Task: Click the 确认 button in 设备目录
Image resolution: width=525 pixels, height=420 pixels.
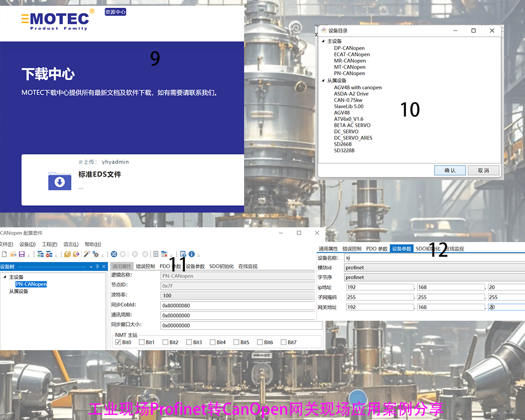Action: pos(450,171)
